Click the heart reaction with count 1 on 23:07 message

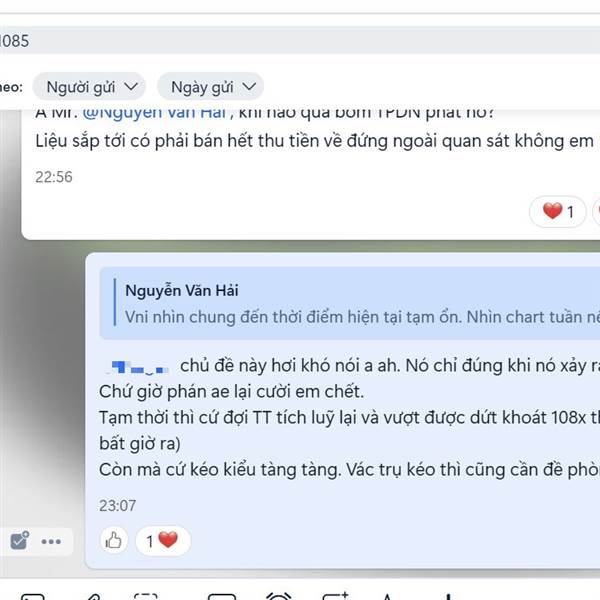point(163,540)
